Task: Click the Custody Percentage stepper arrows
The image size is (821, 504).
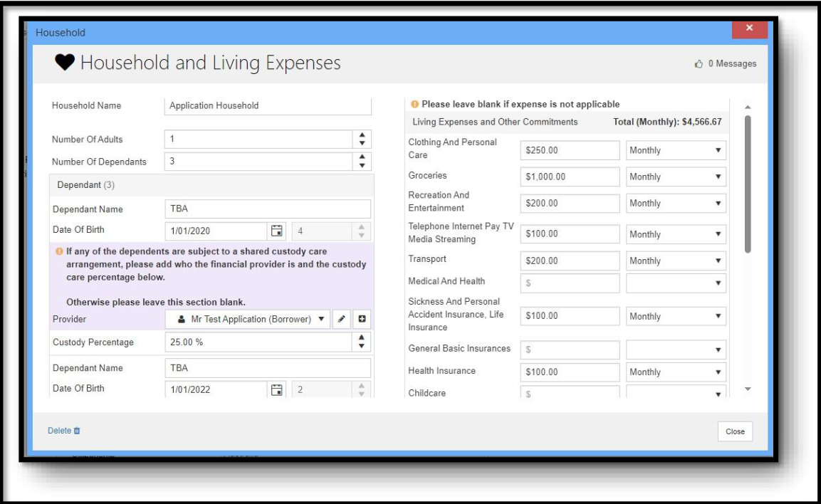Action: [362, 342]
